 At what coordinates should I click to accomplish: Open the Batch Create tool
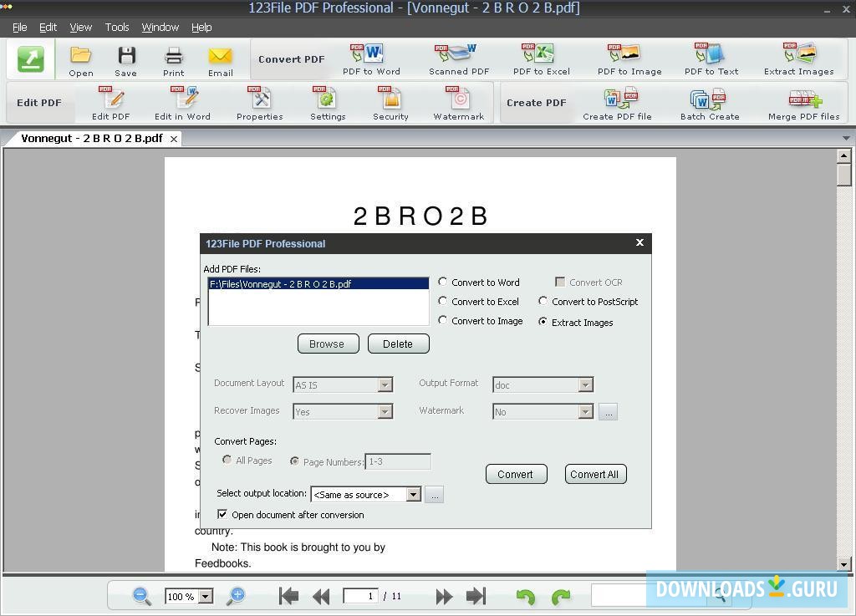[x=710, y=104]
